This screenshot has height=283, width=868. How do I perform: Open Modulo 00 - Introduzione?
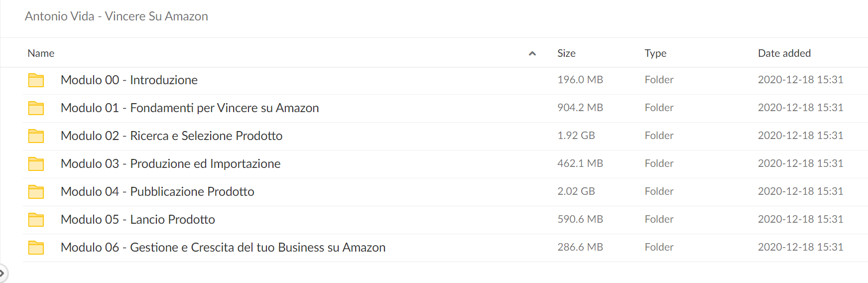[x=129, y=80]
